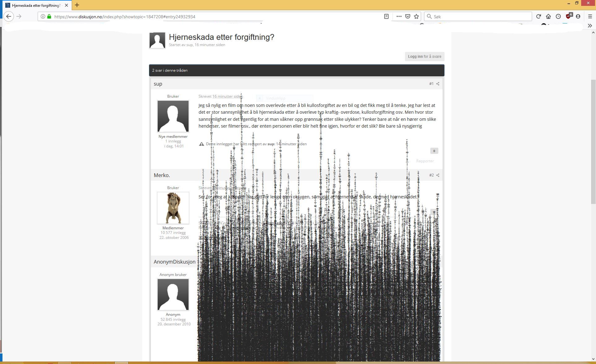Click '2 svar i denne tråden' bar
The image size is (596, 364).
[x=297, y=70]
